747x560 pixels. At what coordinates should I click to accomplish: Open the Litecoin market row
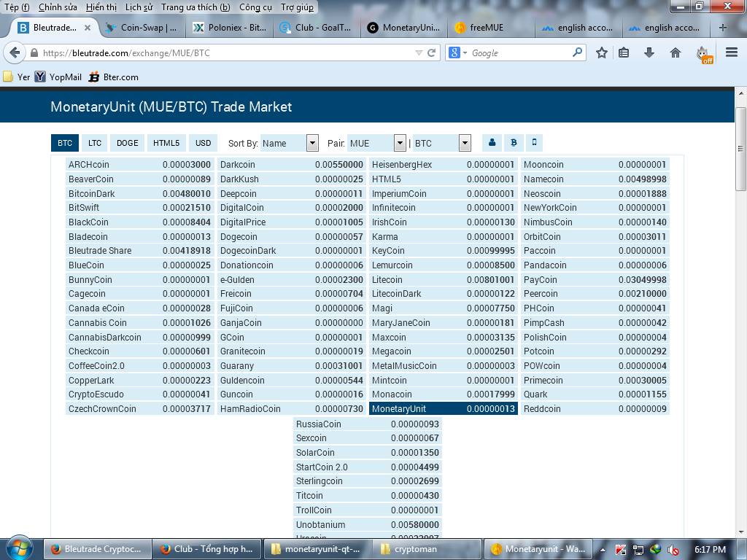[443, 279]
